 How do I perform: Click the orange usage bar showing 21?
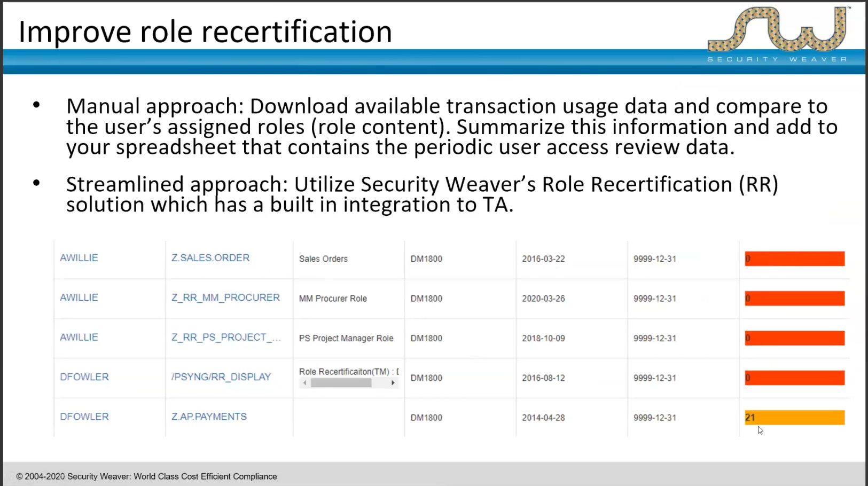(795, 418)
